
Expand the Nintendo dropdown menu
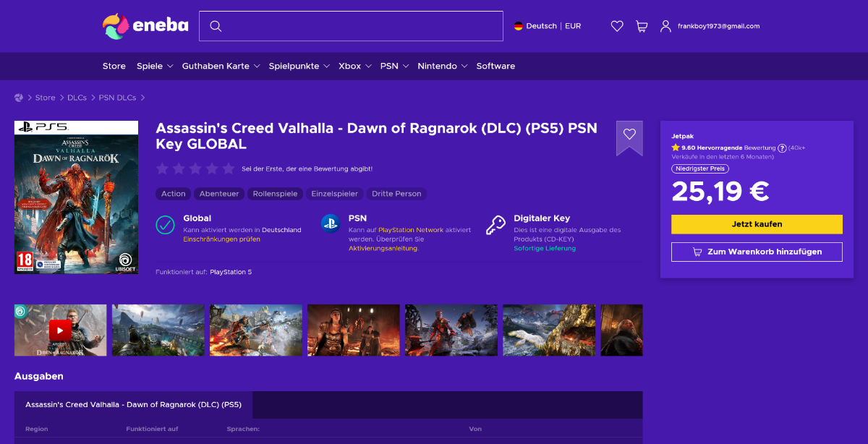coord(443,66)
